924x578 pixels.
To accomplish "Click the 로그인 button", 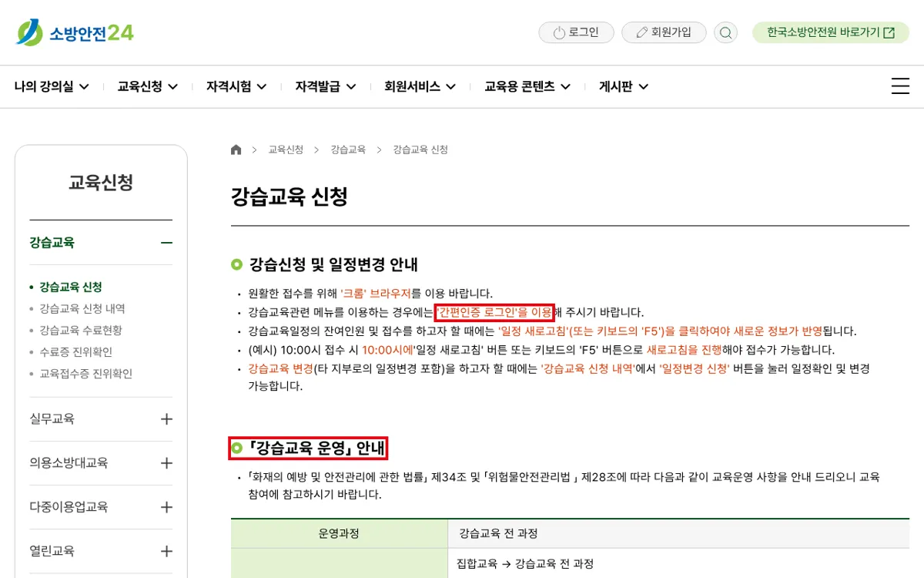I will [x=576, y=32].
